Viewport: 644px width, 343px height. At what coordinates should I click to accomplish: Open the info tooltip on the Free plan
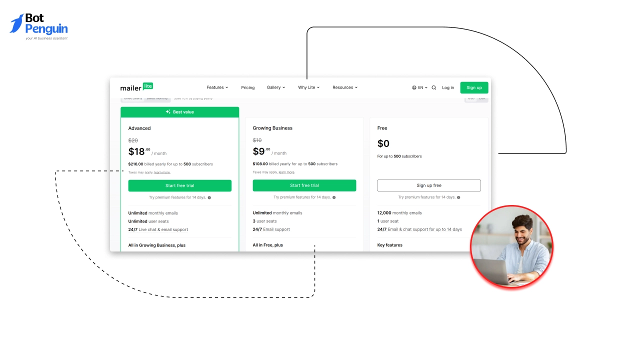(458, 197)
